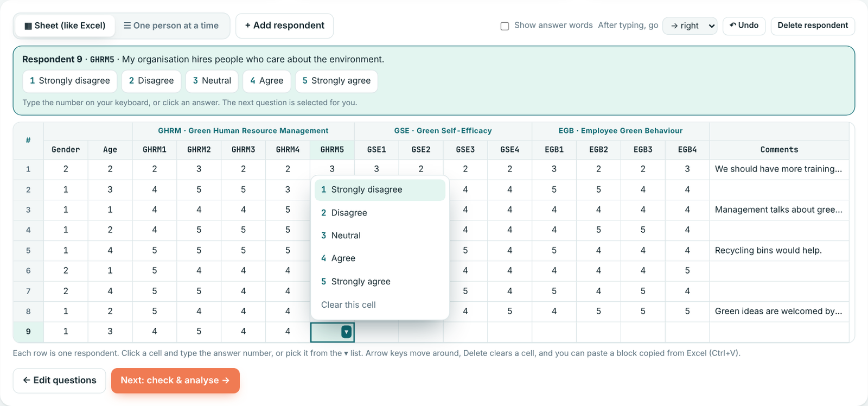Screen dimensions: 868x406
Task: Click the Delete respondent button
Action: click(813, 26)
